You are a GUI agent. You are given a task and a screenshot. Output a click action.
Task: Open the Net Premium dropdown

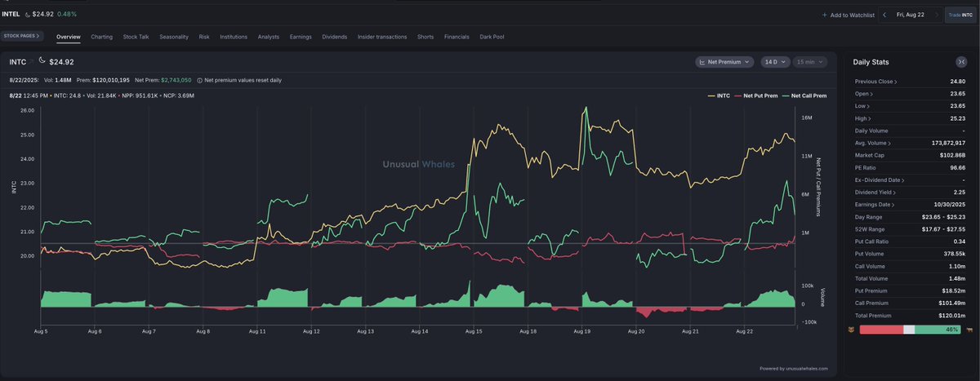725,62
